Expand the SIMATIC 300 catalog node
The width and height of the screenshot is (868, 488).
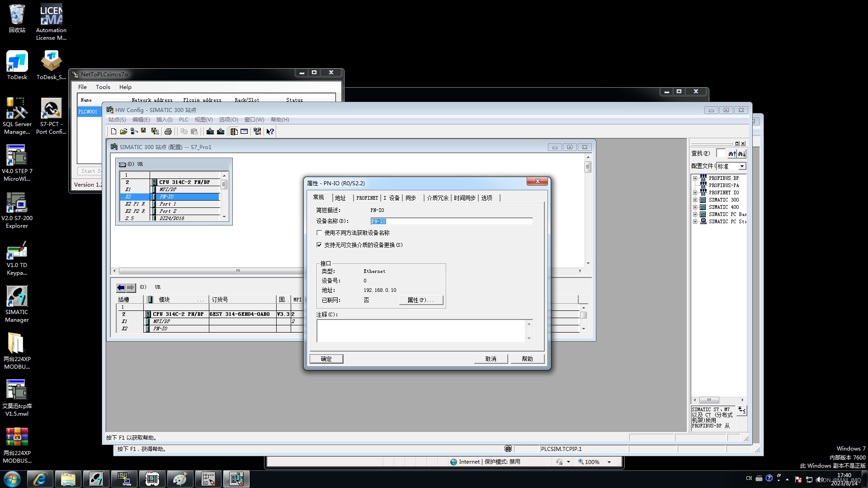[x=695, y=200]
